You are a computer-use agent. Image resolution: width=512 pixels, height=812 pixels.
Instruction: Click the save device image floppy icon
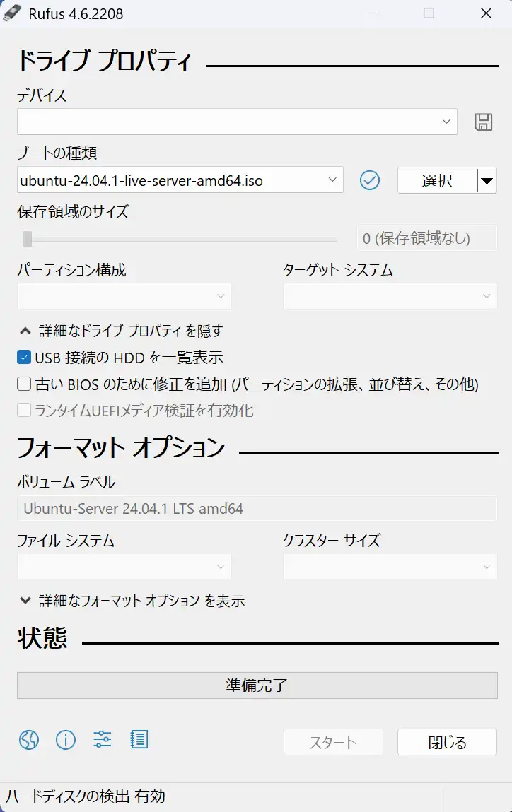coord(483,122)
